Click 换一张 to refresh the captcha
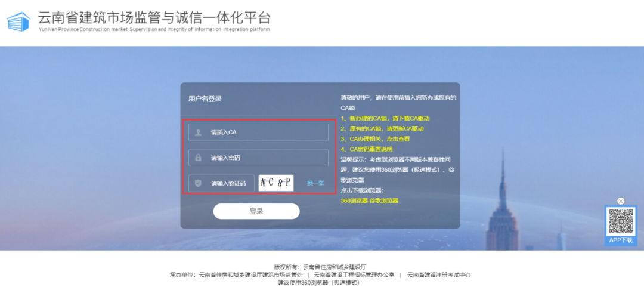This screenshot has width=644, height=290. [315, 183]
